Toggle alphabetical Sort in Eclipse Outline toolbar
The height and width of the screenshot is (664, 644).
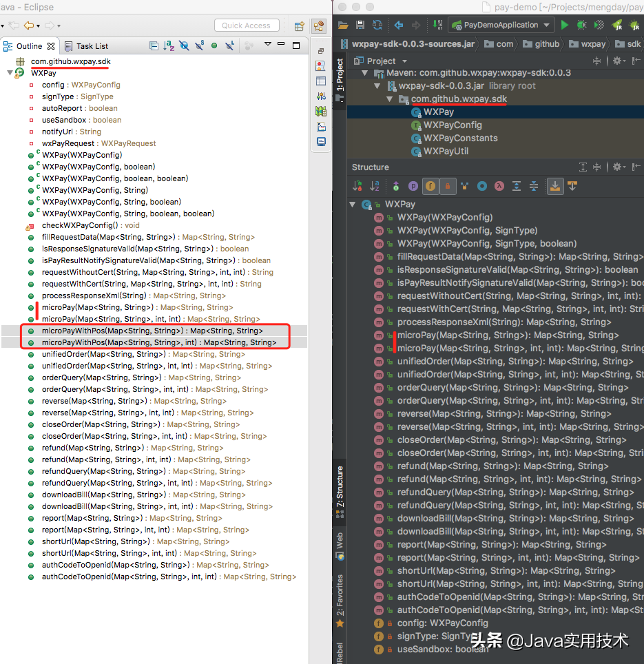point(169,45)
